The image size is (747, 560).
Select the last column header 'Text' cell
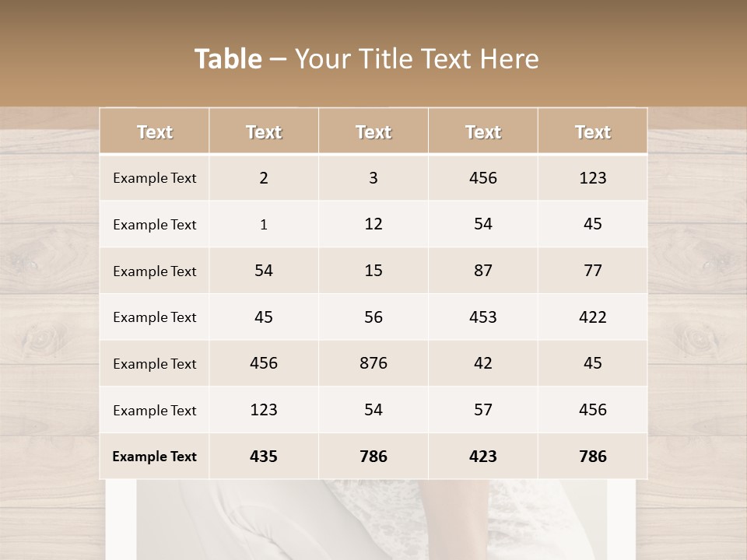coord(592,132)
